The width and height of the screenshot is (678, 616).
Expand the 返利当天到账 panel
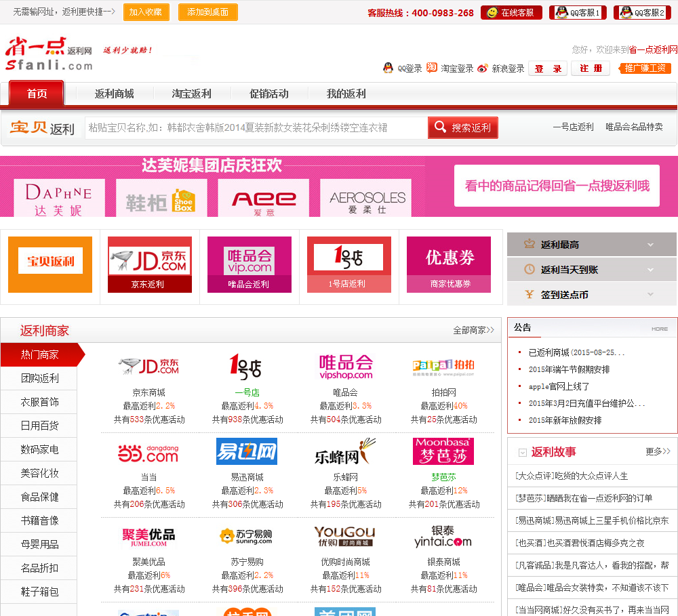[591, 270]
